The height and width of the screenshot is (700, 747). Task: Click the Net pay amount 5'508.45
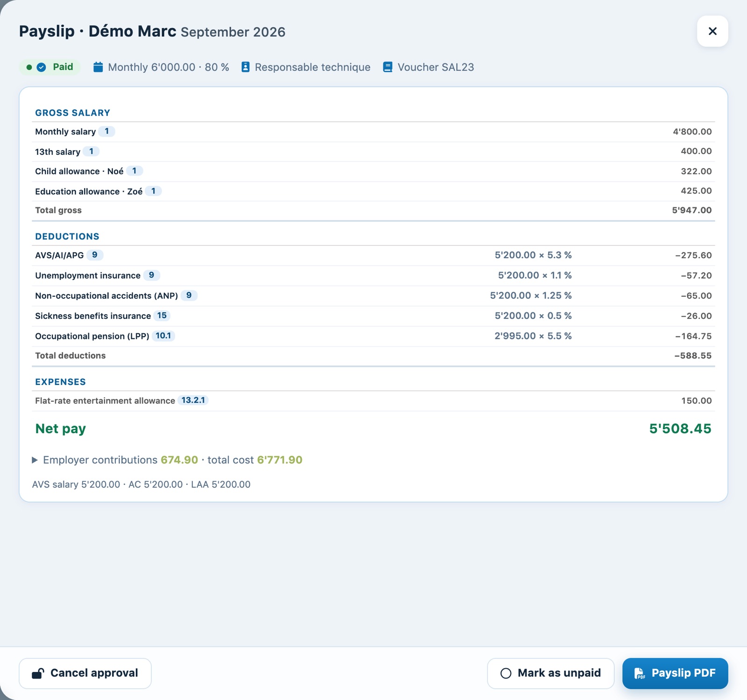[680, 429]
